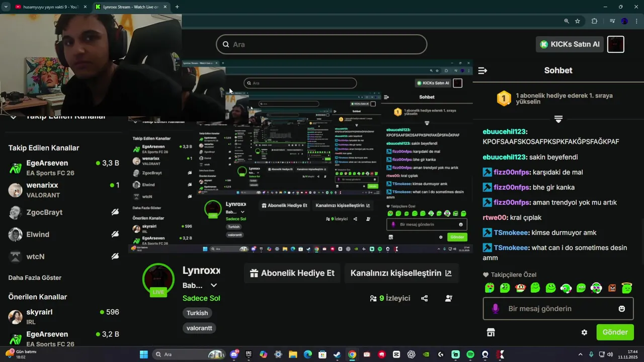Close the YouTube browser tab
The width and height of the screenshot is (644, 362).
point(85,7)
